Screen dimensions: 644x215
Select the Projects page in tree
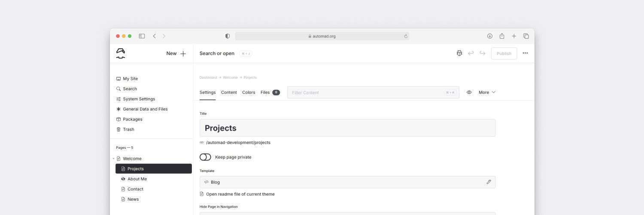click(154, 169)
